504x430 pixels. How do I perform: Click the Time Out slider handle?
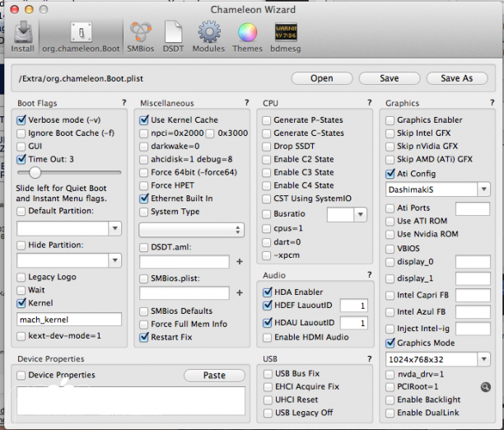(x=35, y=173)
